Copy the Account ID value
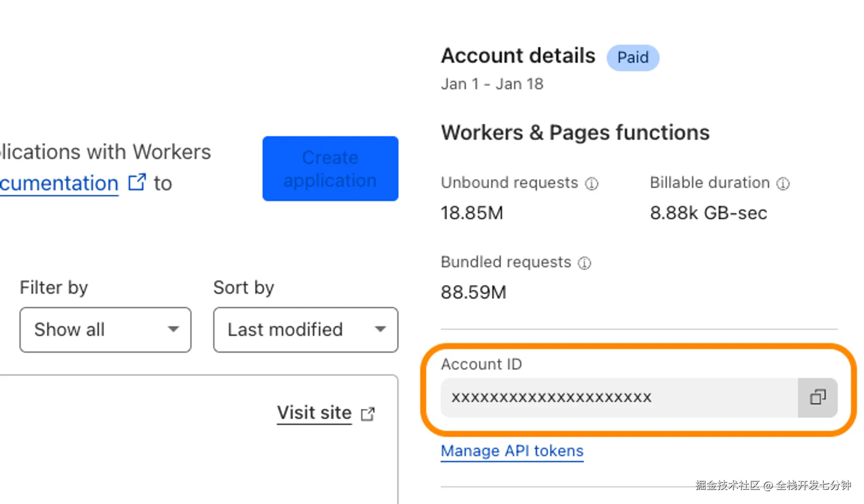This screenshot has height=504, width=864. (x=817, y=397)
